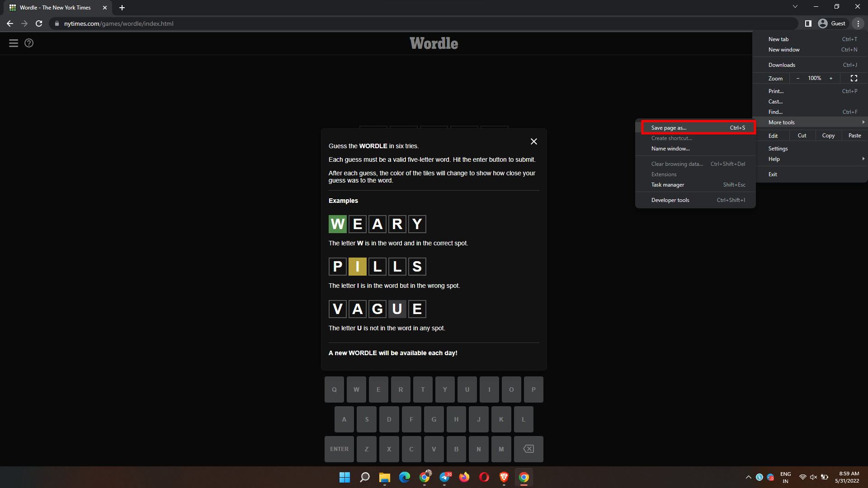
Task: Open File Explorer from taskbar
Action: [384, 477]
